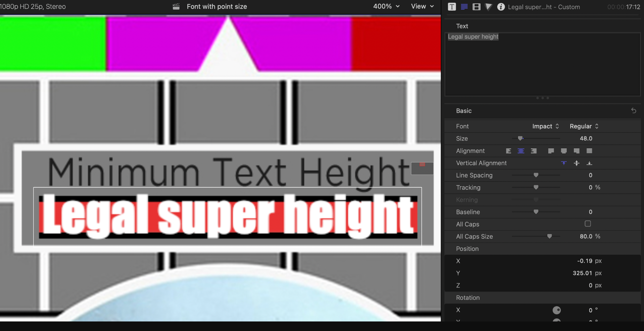Toggle the All Caps checkbox
Screen dimensions: 644x331
pos(588,224)
